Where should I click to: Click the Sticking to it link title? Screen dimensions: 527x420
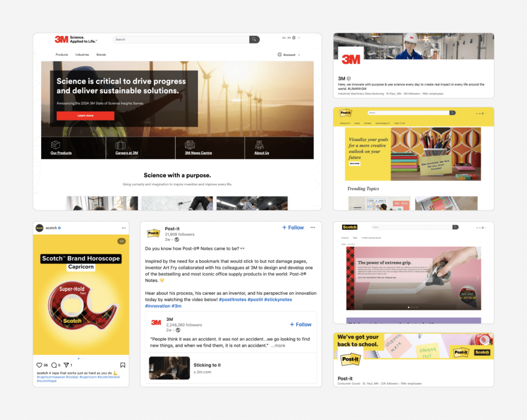tap(207, 365)
